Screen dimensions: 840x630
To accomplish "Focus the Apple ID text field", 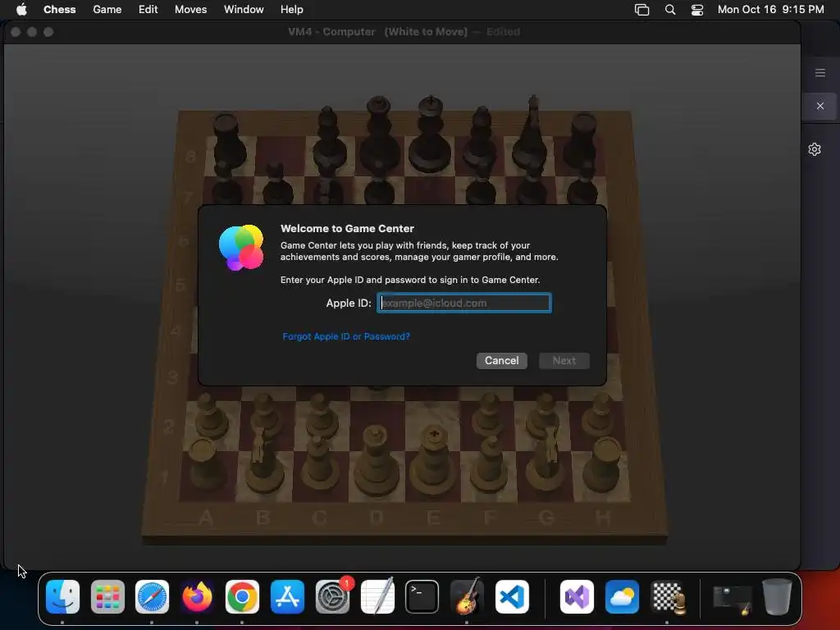I will [464, 304].
